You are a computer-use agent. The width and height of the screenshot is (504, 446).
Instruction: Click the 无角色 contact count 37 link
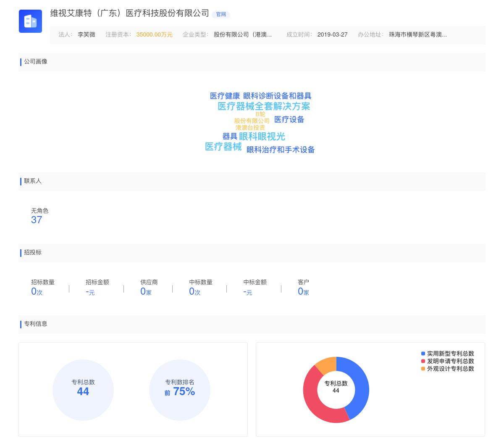coord(37,220)
